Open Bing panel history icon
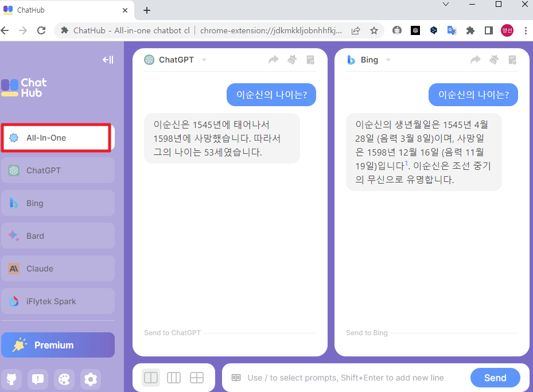This screenshot has width=533, height=392. point(512,60)
